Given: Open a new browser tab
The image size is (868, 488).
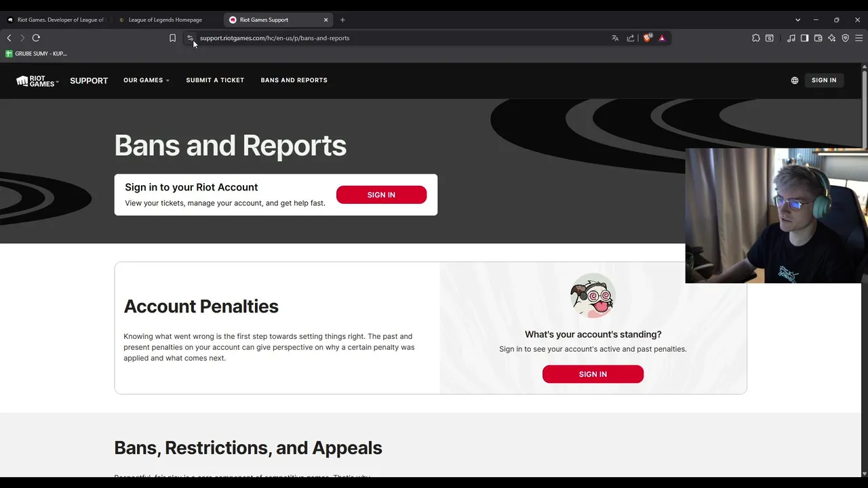Looking at the screenshot, I should pyautogui.click(x=342, y=20).
